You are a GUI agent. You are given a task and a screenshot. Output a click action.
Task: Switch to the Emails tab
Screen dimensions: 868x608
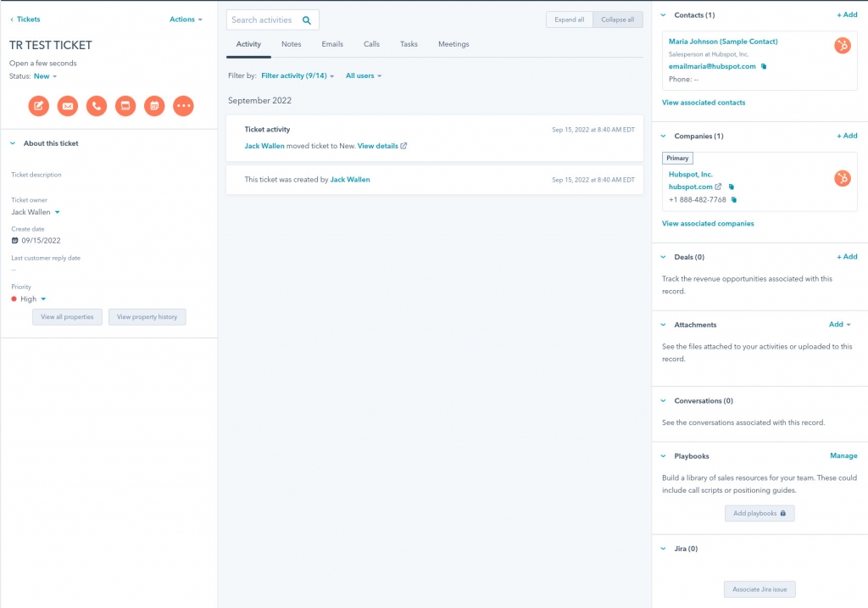click(x=331, y=44)
